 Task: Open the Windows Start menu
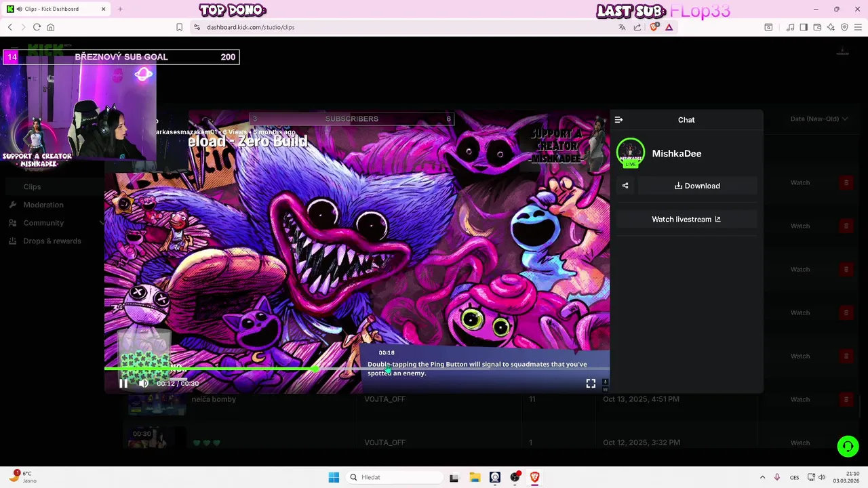point(334,477)
